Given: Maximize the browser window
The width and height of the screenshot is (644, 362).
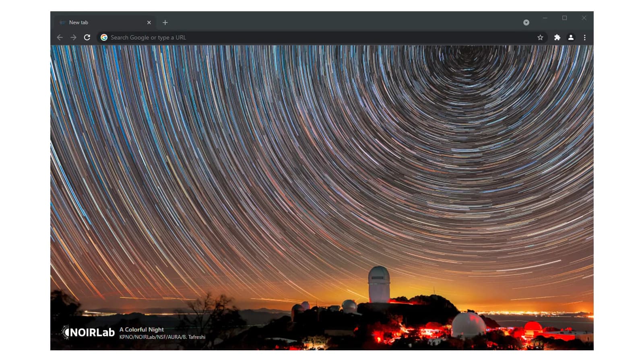Looking at the screenshot, I should [x=565, y=18].
